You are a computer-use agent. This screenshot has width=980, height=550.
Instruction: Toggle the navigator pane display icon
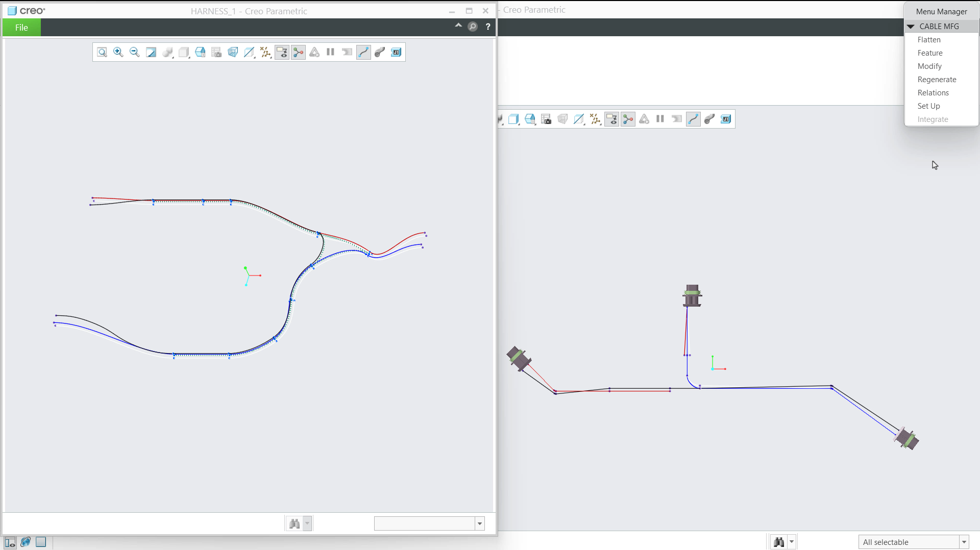(10, 542)
